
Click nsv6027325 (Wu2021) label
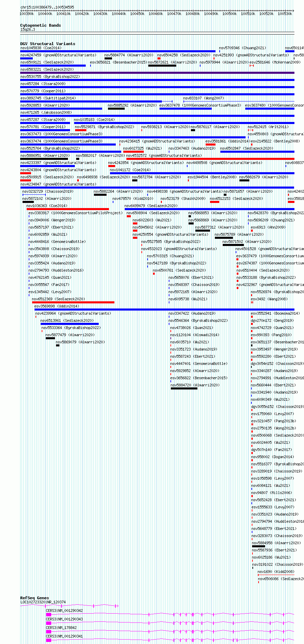tap(142, 148)
